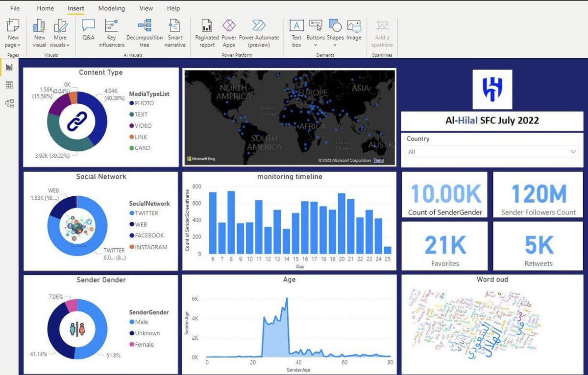Open the Home ribbon tab
The height and width of the screenshot is (375, 588).
pos(46,8)
